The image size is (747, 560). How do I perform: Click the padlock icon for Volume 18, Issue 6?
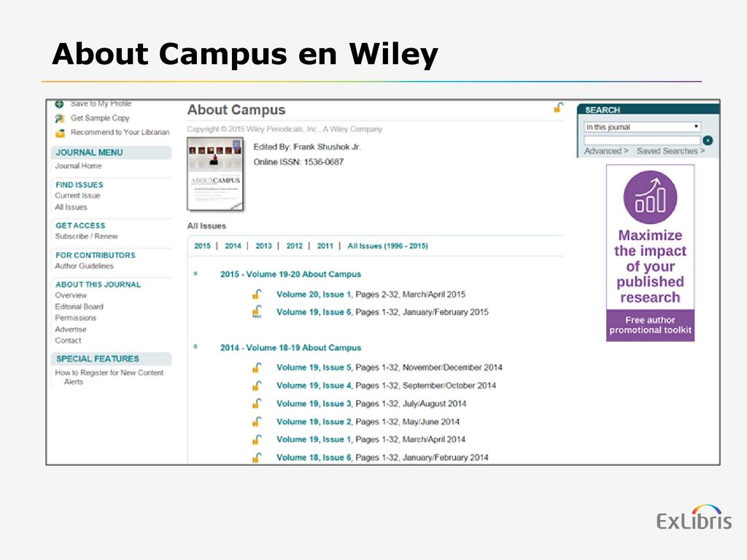click(257, 458)
